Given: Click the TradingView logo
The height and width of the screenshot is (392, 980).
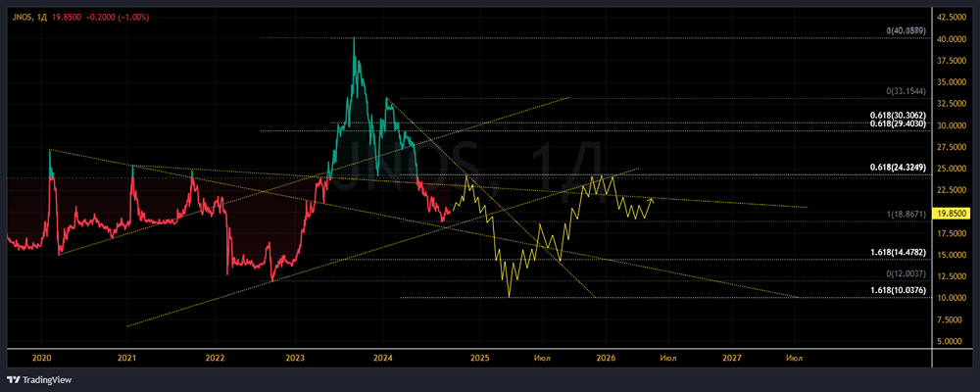Looking at the screenshot, I should pos(39,379).
